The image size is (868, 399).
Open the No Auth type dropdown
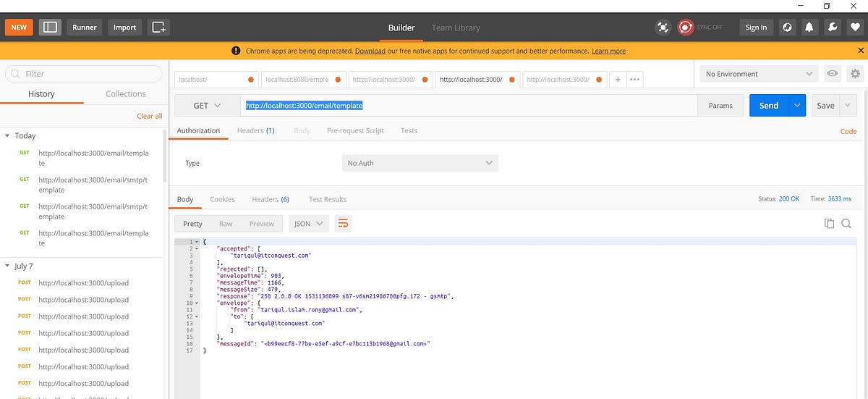tap(420, 163)
